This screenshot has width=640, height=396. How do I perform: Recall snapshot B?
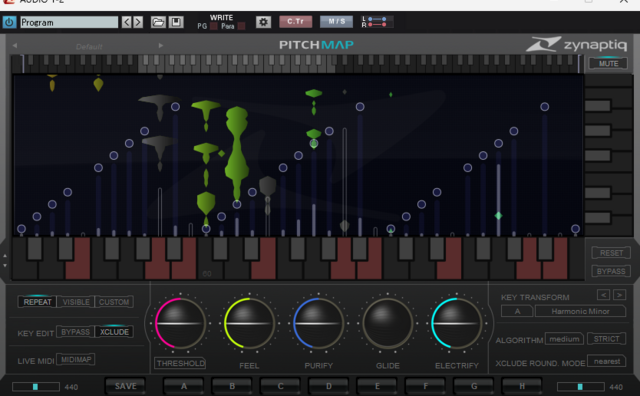coord(232,386)
